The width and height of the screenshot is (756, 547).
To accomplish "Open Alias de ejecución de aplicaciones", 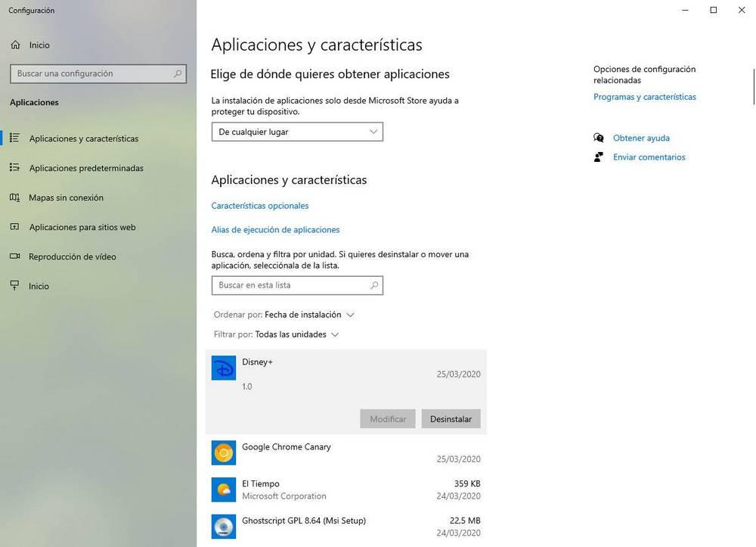I will click(x=275, y=229).
